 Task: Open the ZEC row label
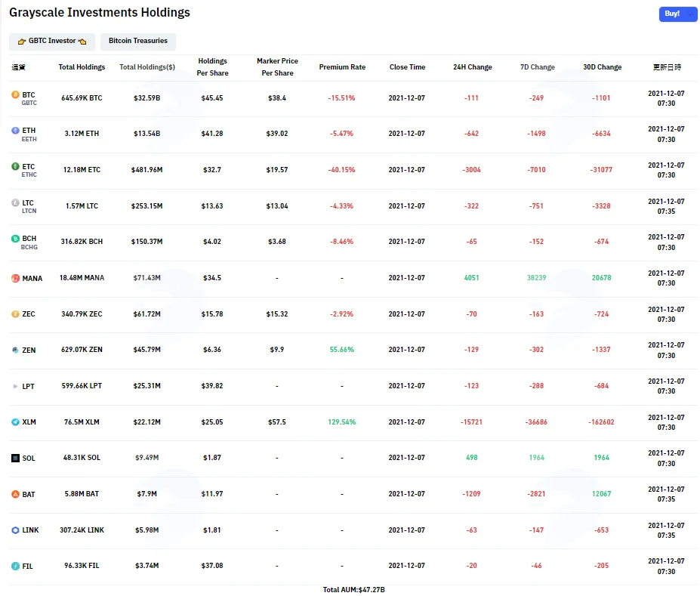tap(29, 314)
